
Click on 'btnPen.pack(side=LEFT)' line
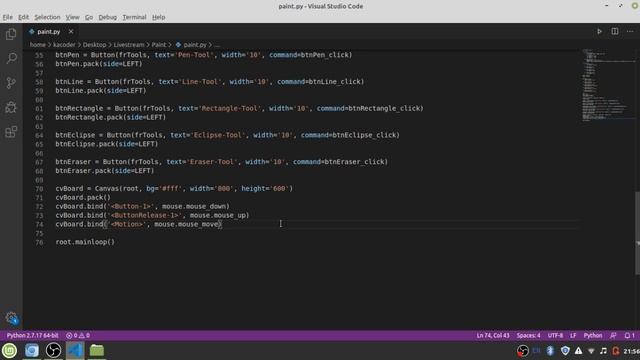(99, 64)
